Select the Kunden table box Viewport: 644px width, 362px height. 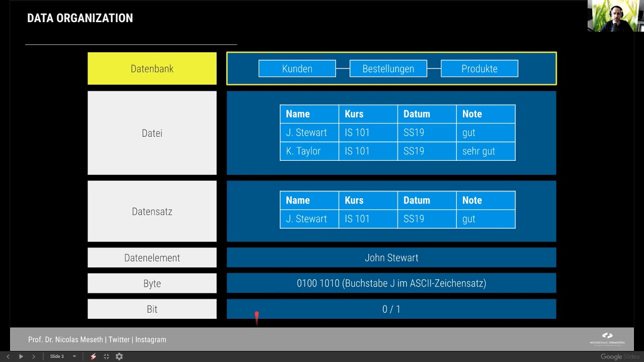[x=297, y=69]
